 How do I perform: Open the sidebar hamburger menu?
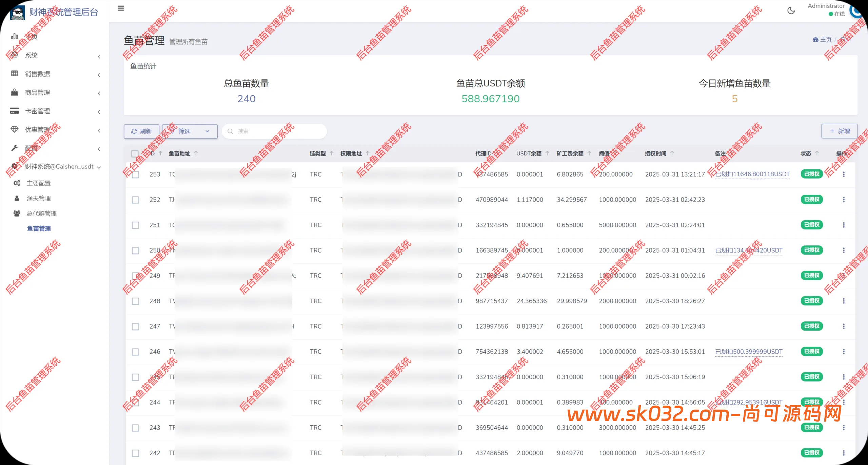click(121, 8)
